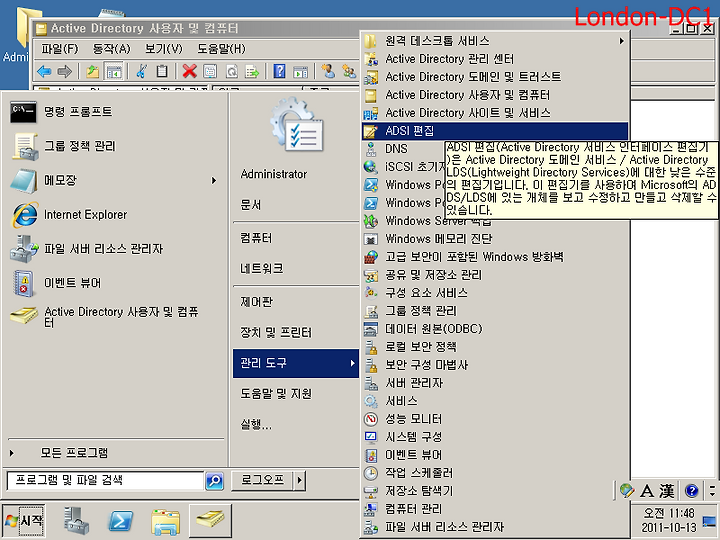The width and height of the screenshot is (720, 540).
Task: Open 서버 관리자 in tools menu
Action: click(x=495, y=383)
